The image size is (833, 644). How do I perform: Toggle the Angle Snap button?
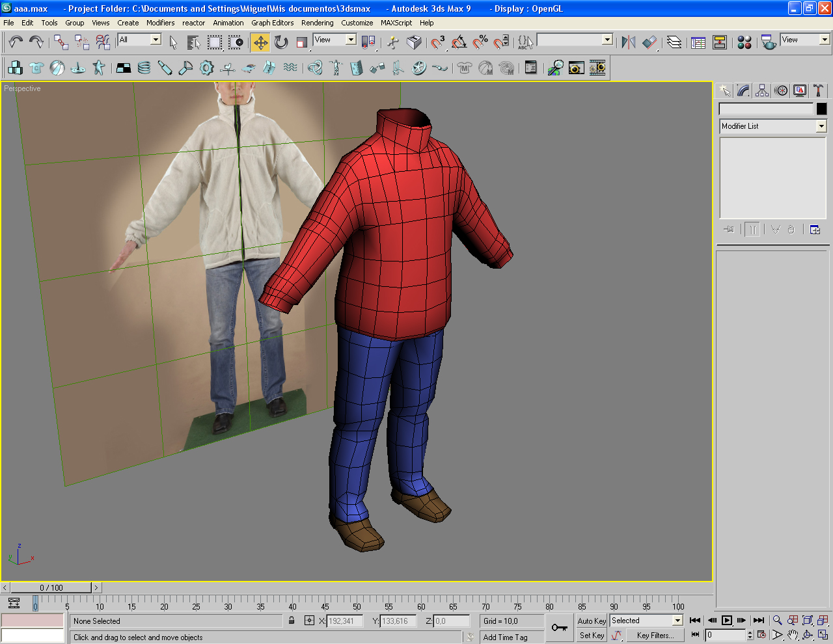pyautogui.click(x=459, y=42)
